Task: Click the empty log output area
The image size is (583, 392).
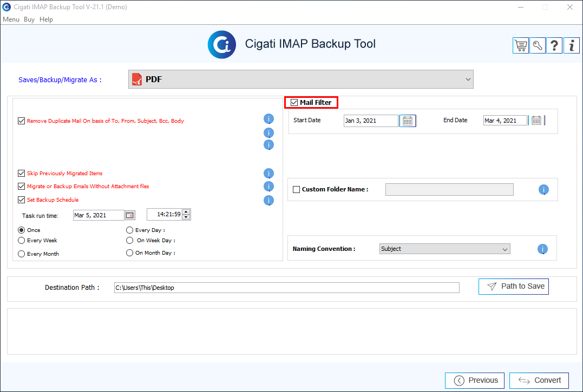Action: pyautogui.click(x=292, y=331)
